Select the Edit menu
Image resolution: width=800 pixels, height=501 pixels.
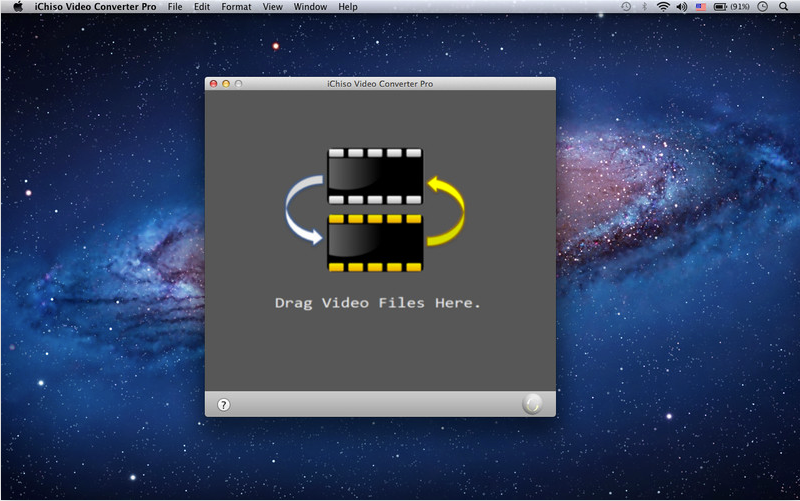(202, 7)
